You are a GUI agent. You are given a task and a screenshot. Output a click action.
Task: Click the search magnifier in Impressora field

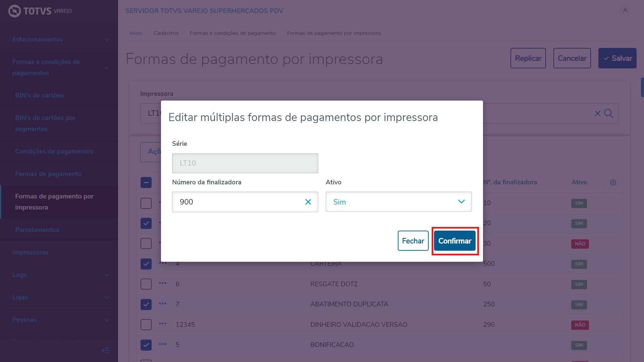click(x=609, y=113)
